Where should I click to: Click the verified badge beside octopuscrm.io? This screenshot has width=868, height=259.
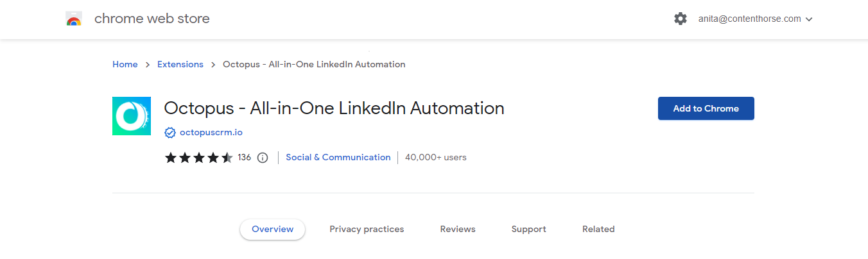click(170, 133)
